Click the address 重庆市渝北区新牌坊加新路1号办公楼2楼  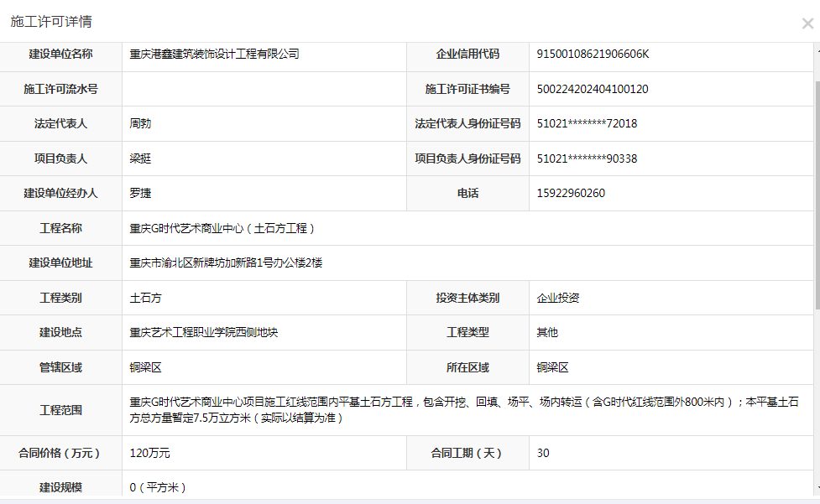(226, 262)
